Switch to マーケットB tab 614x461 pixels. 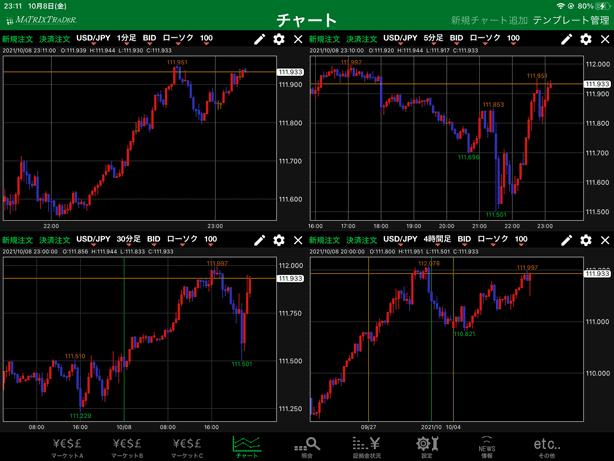pyautogui.click(x=127, y=448)
